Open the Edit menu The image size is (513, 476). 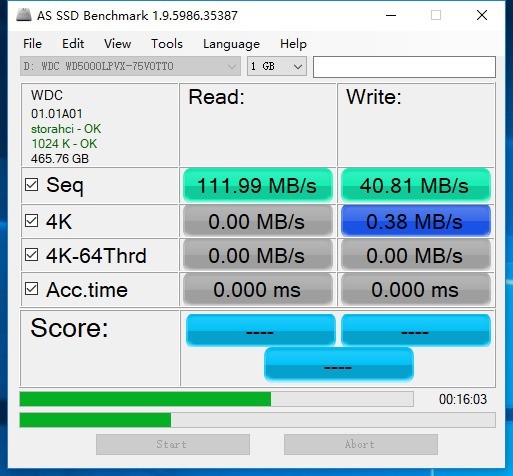73,44
